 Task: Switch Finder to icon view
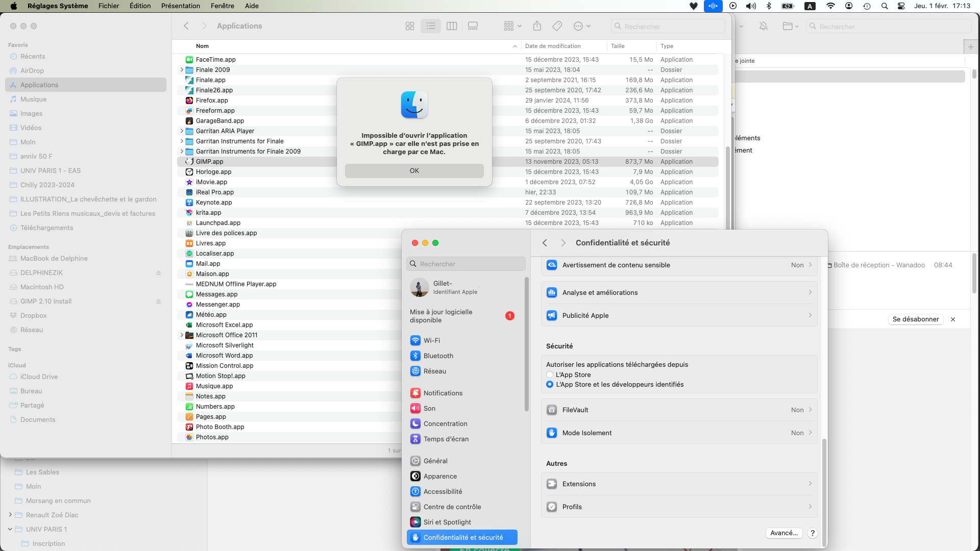pos(409,26)
